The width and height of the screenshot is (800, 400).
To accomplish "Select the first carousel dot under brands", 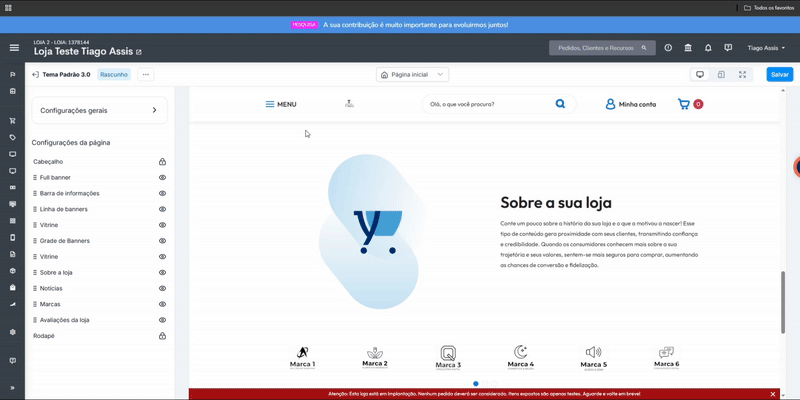I will [476, 383].
